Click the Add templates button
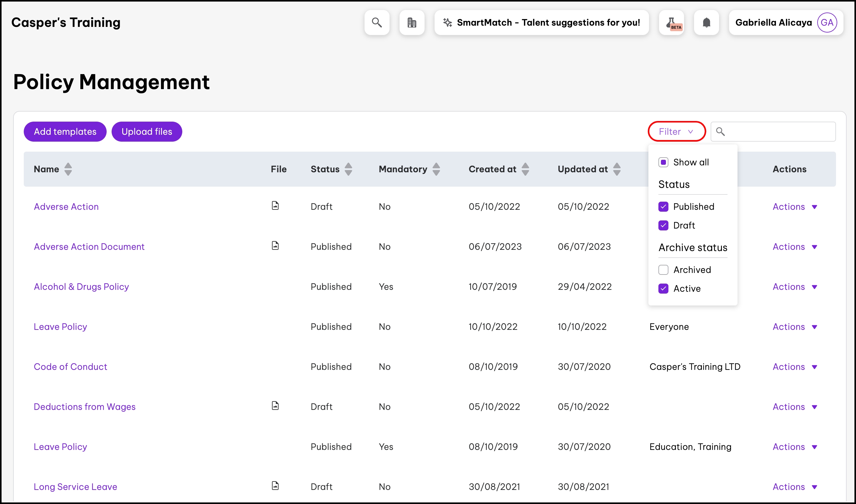 coord(65,131)
